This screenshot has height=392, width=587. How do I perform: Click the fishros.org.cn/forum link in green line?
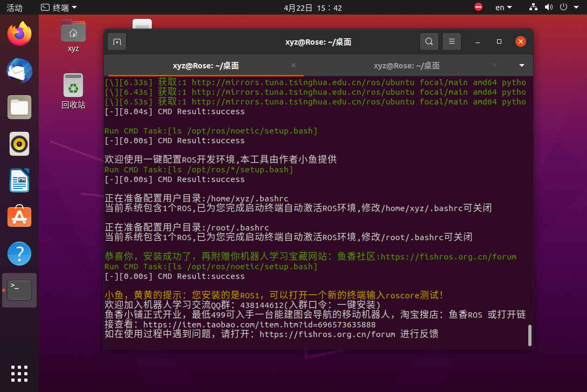click(x=448, y=257)
